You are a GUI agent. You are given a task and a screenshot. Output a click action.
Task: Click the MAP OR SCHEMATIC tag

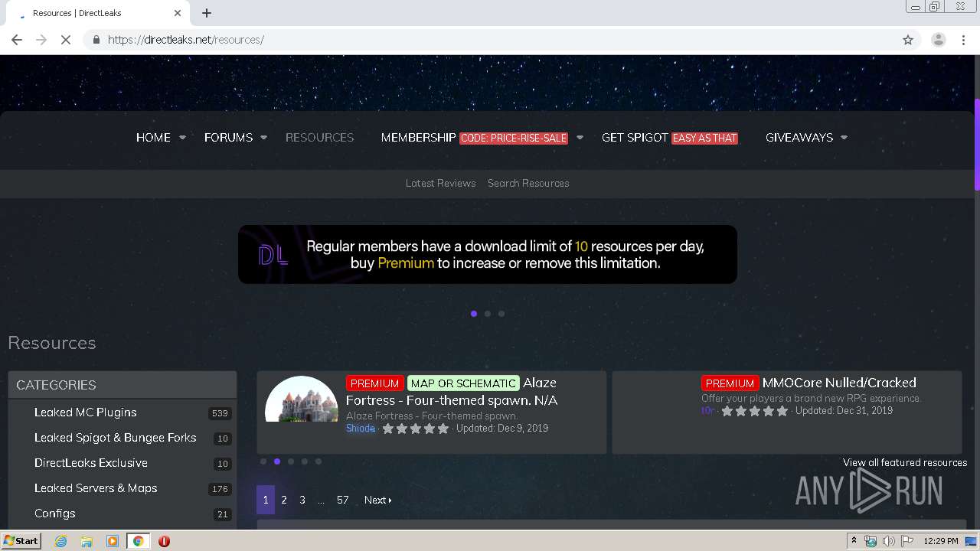463,383
